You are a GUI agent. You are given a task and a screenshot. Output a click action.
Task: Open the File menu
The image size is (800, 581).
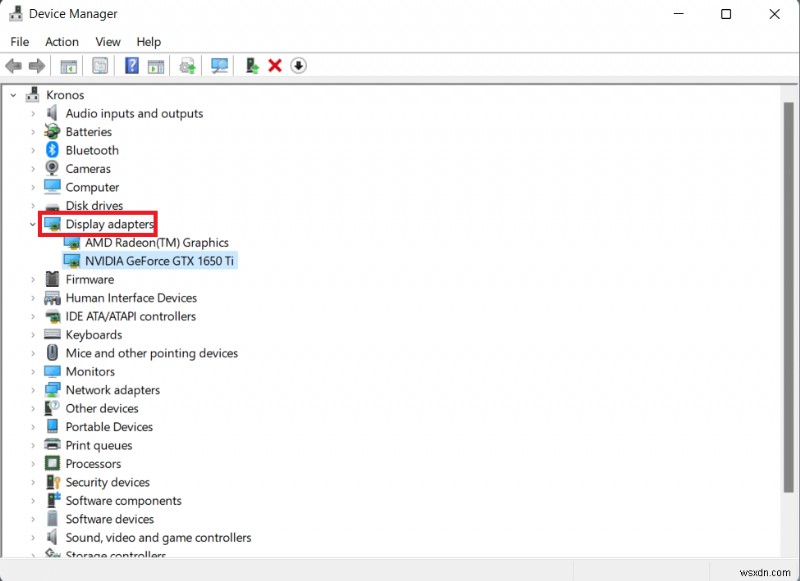(19, 42)
